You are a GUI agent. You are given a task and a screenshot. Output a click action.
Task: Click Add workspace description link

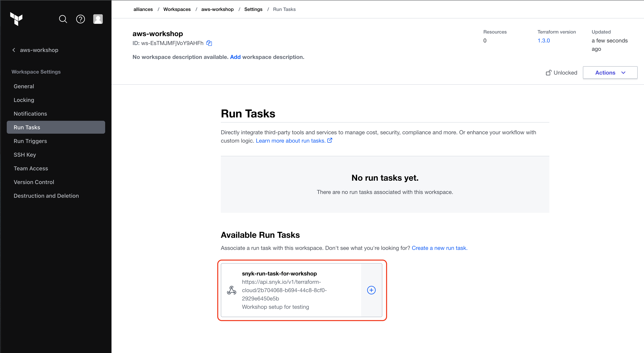235,57
